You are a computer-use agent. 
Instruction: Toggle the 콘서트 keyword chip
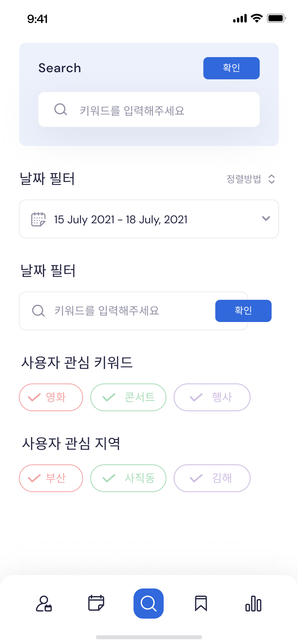(x=129, y=397)
